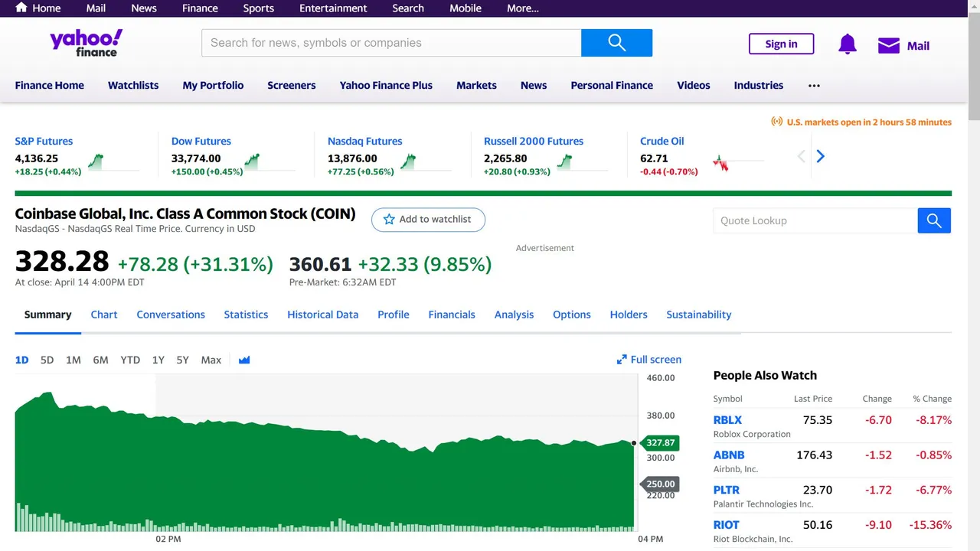Open the Analysis tab
Image resolution: width=980 pixels, height=551 pixels.
click(514, 315)
